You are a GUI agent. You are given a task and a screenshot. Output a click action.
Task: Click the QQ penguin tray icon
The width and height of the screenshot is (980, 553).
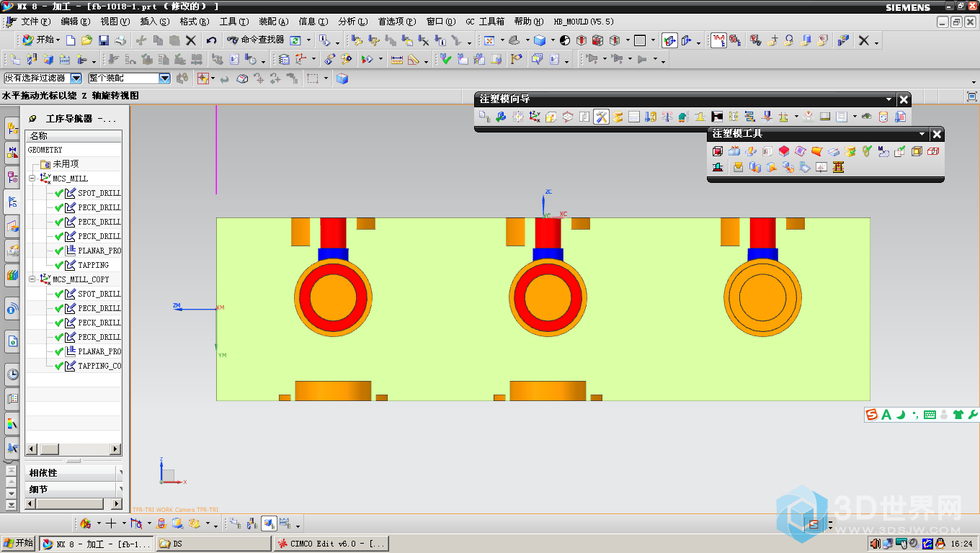940,544
